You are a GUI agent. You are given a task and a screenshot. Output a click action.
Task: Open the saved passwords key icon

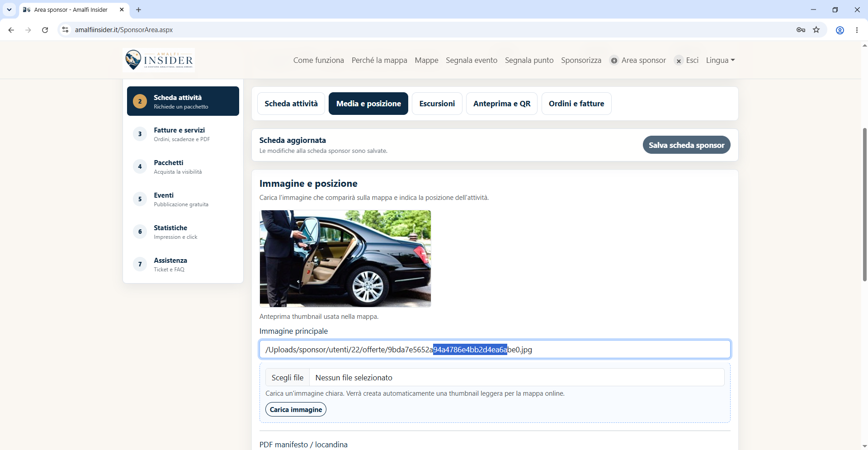tap(801, 30)
